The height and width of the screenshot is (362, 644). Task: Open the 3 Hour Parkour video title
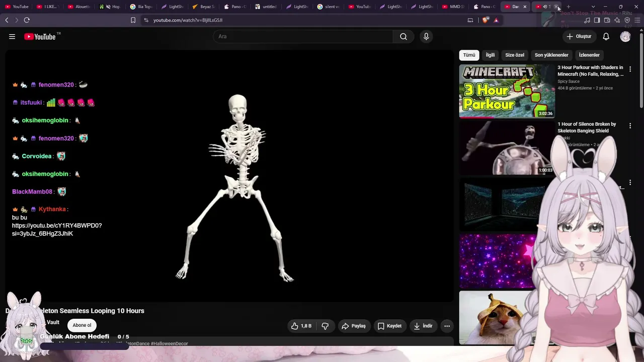point(590,70)
